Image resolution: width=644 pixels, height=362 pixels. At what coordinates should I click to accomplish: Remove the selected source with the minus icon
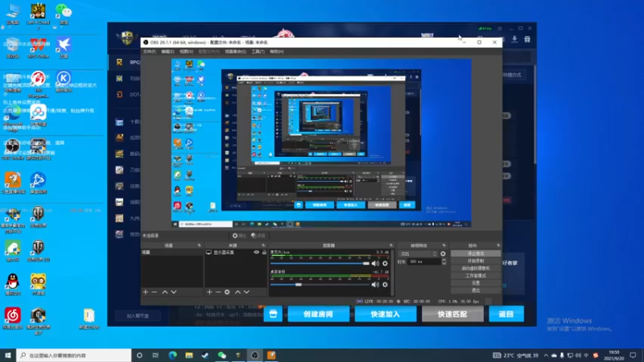pyautogui.click(x=218, y=292)
